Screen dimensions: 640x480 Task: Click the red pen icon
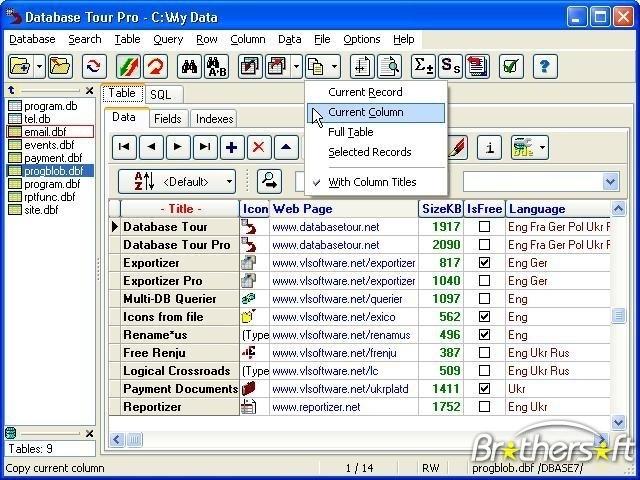tap(458, 147)
